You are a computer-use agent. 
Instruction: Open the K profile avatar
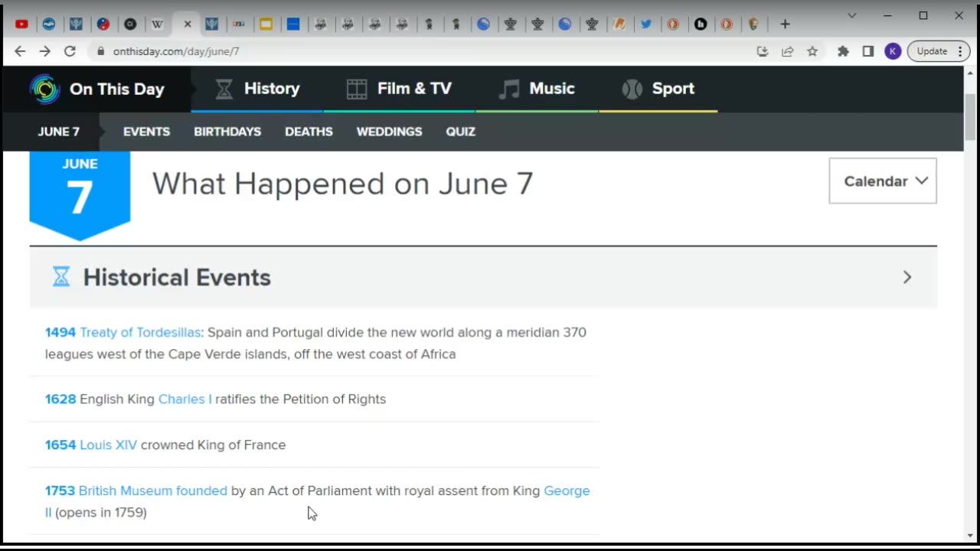tap(893, 51)
